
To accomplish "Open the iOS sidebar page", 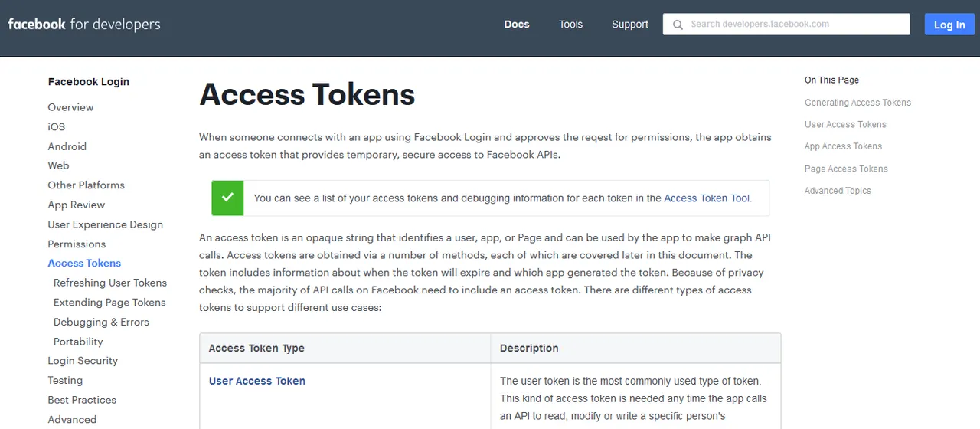I will 57,127.
